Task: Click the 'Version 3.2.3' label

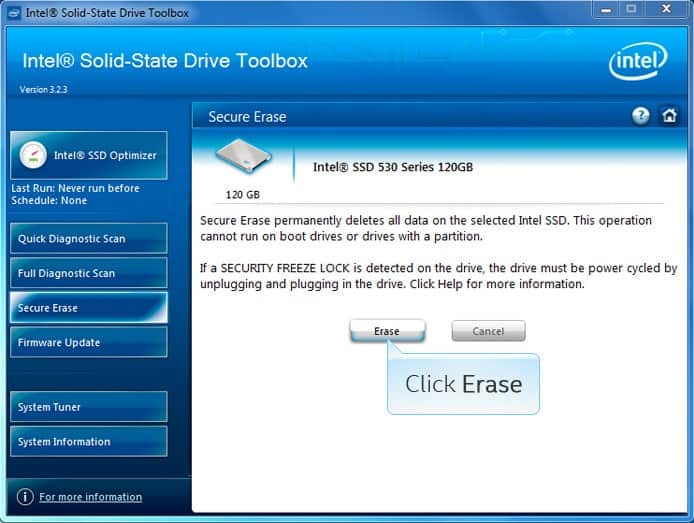Action: coord(43,89)
